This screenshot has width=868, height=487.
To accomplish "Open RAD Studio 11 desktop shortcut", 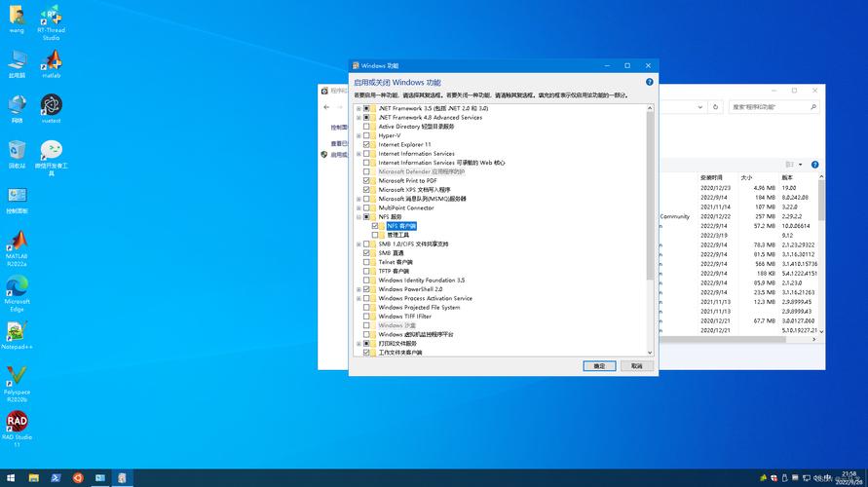I will 17,430.
